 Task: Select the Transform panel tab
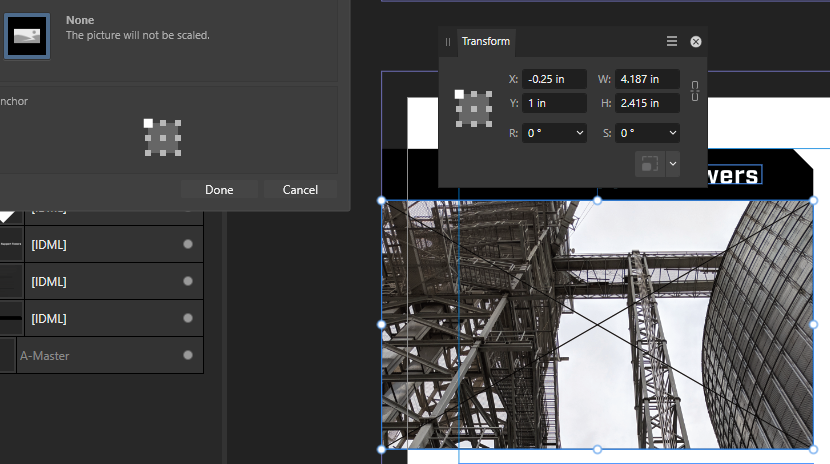(485, 41)
